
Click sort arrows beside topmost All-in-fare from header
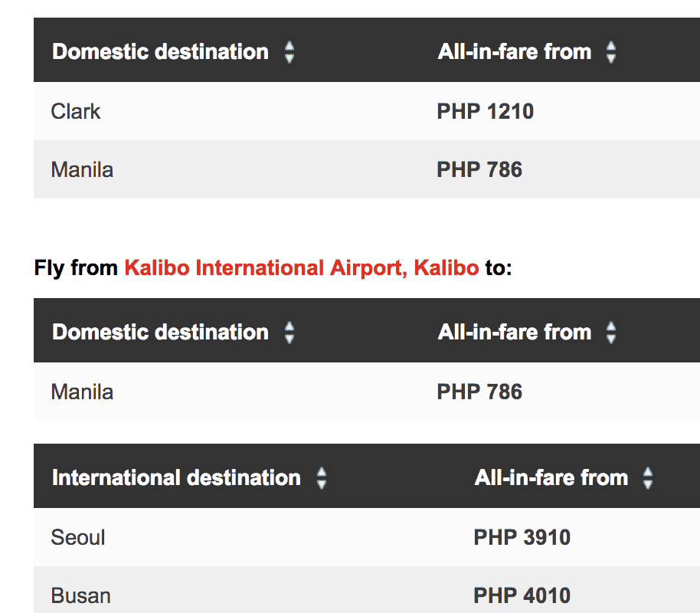point(610,52)
